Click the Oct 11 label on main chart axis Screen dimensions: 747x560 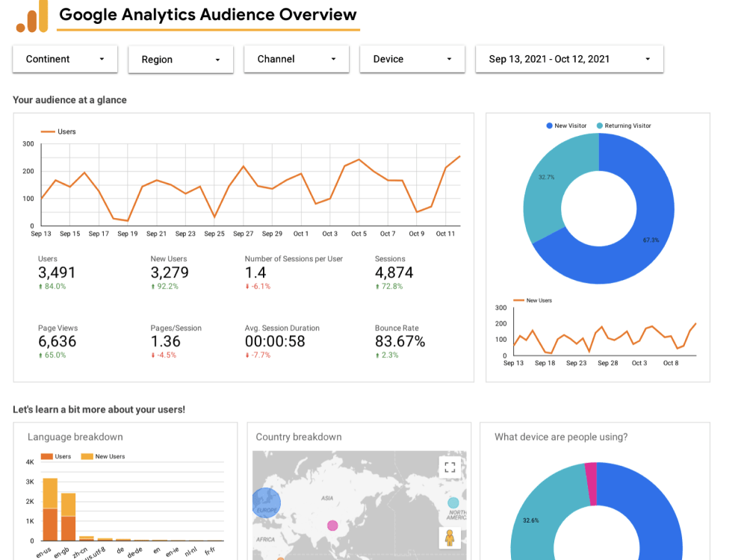(x=445, y=234)
